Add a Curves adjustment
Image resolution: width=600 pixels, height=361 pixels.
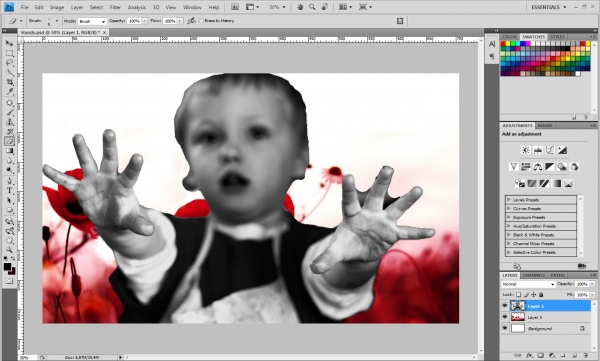[550, 150]
